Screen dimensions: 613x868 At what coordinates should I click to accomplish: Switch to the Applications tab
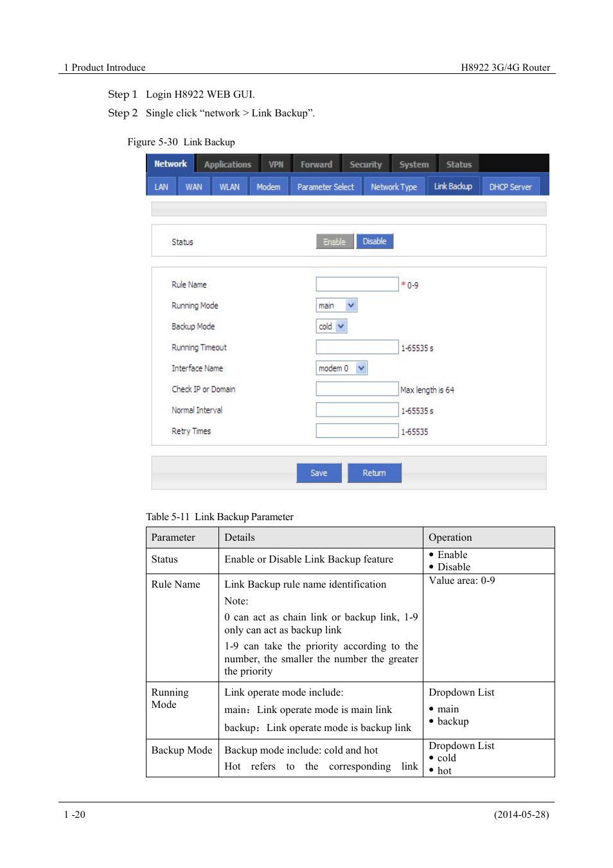(x=227, y=165)
